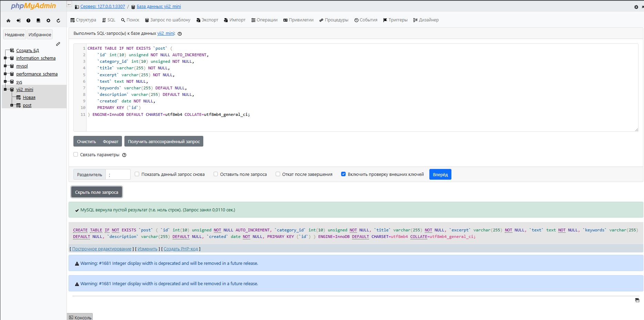Open MySQL documentation book icon
Image resolution: width=644 pixels, height=320 pixels.
(38, 21)
